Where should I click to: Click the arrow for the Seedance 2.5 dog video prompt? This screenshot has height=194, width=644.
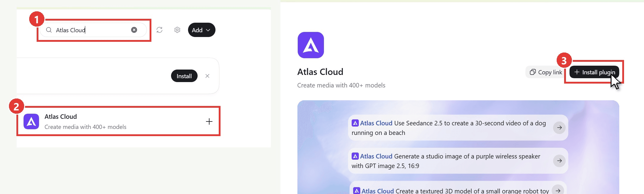[559, 127]
